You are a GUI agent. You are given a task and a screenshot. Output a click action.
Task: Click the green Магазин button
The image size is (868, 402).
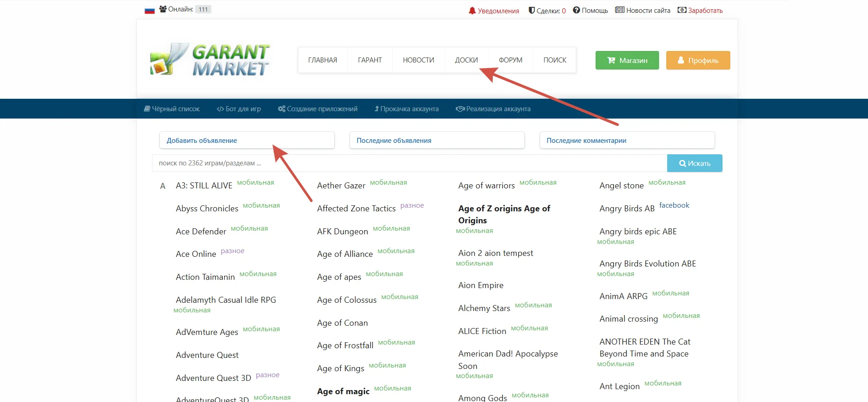coord(627,60)
